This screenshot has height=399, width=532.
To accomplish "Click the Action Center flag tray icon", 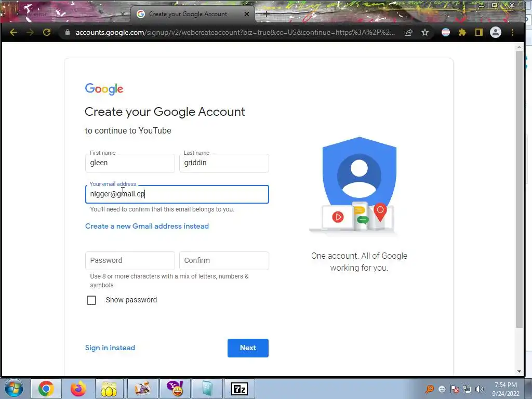I will pos(454,389).
